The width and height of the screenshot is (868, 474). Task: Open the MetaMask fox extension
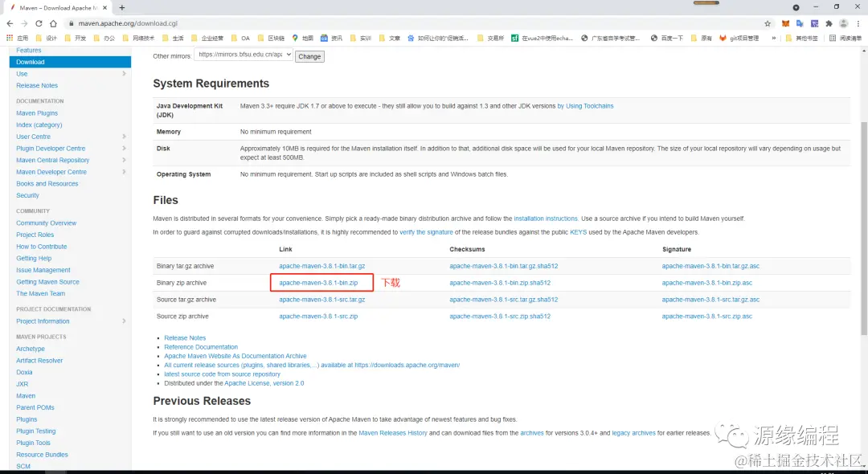(x=785, y=24)
